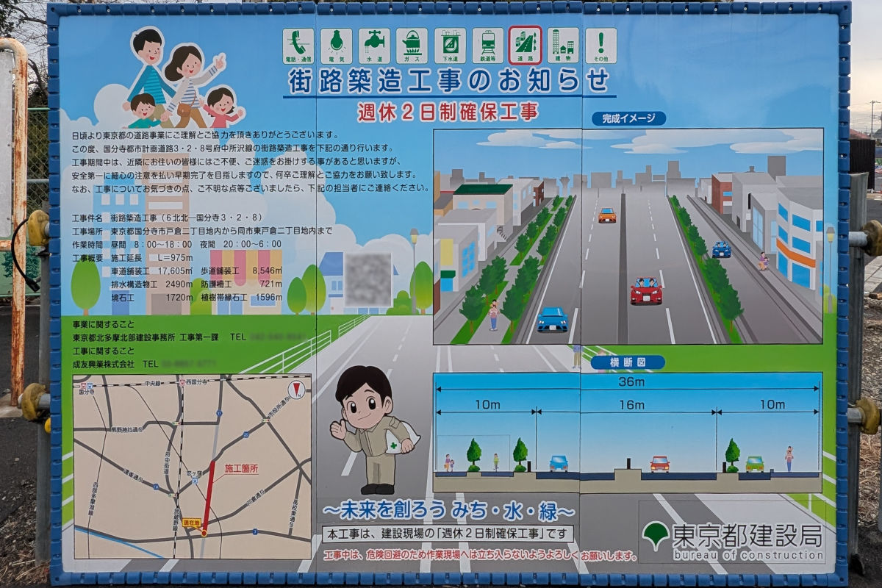This screenshot has height=588, width=882.
Task: Click the 下水道 sewer icon
Action: point(450,46)
